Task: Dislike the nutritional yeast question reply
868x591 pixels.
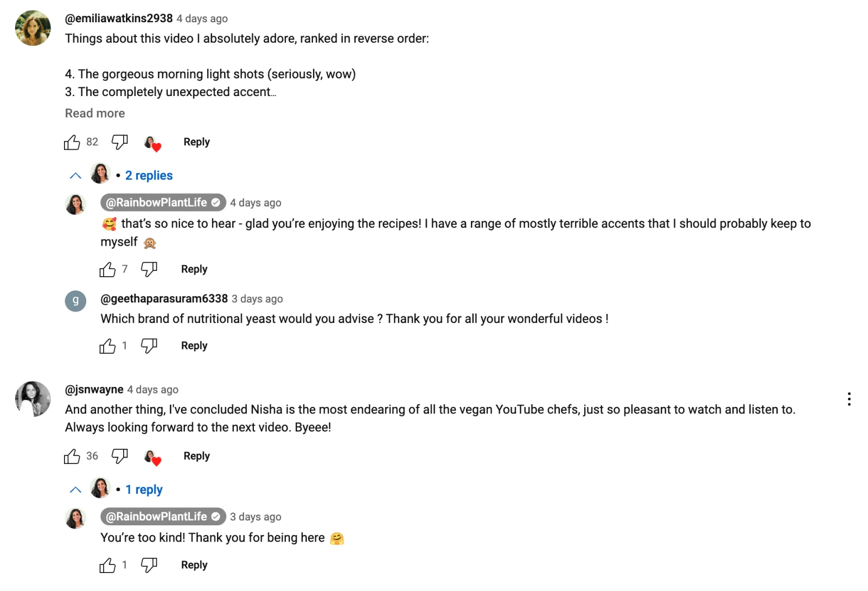Action: 149,346
